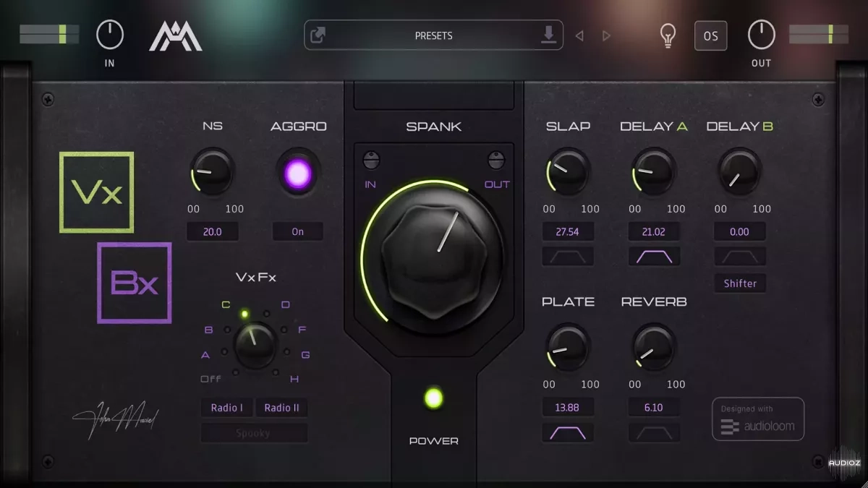Image resolution: width=868 pixels, height=488 pixels.
Task: Click the IN gain knob
Action: click(110, 35)
